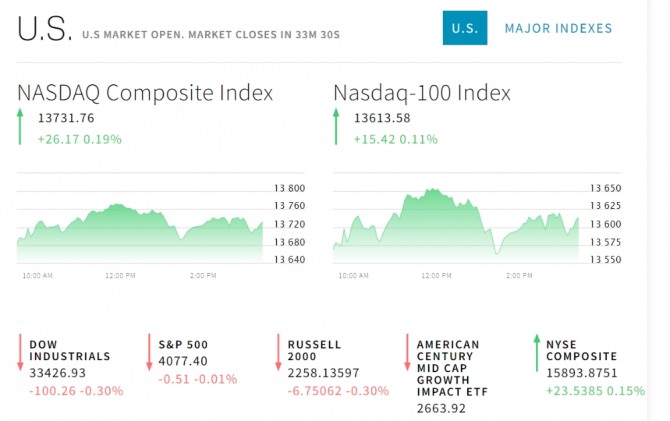Click the red down arrow for Dow Industrials
The height and width of the screenshot is (421, 670).
tap(20, 352)
